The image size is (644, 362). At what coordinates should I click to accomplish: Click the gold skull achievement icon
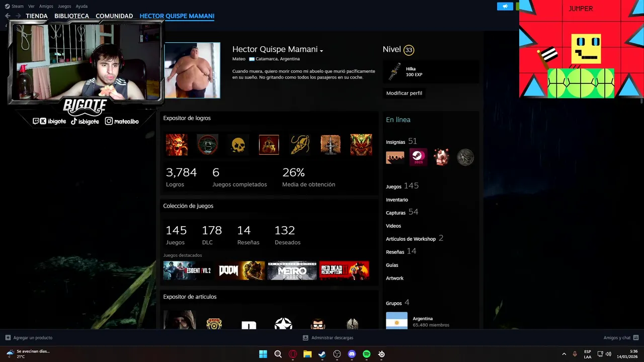tap(238, 145)
